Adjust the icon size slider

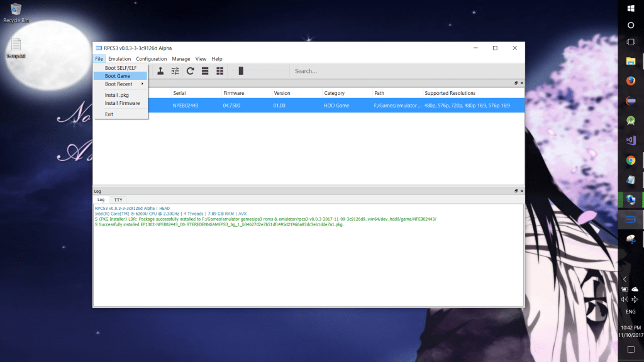point(241,71)
